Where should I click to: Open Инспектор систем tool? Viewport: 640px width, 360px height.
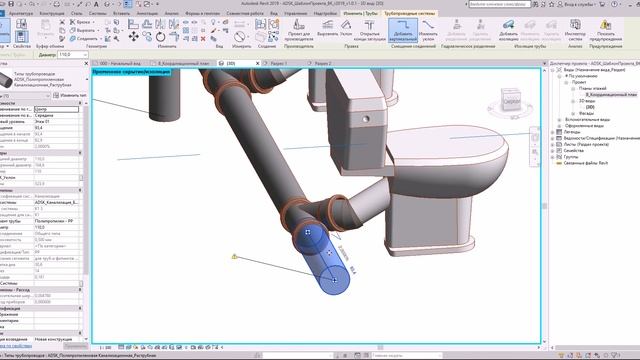pos(575,30)
